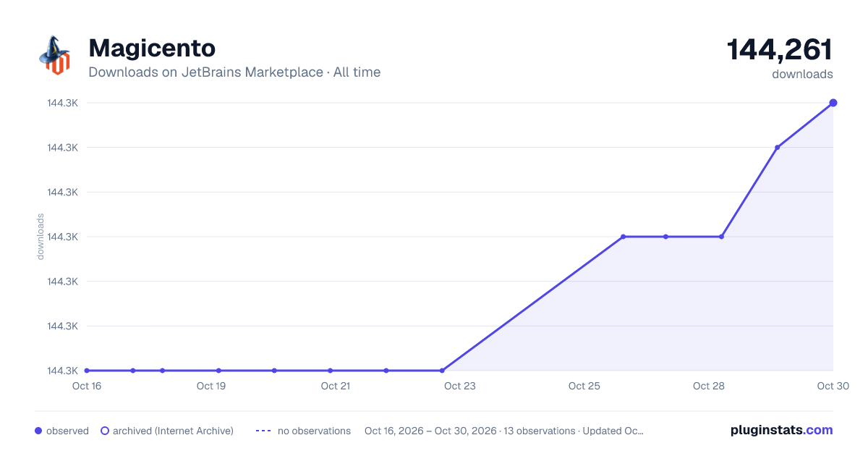Click the '144,261' total count
868x456 pixels.
780,50
